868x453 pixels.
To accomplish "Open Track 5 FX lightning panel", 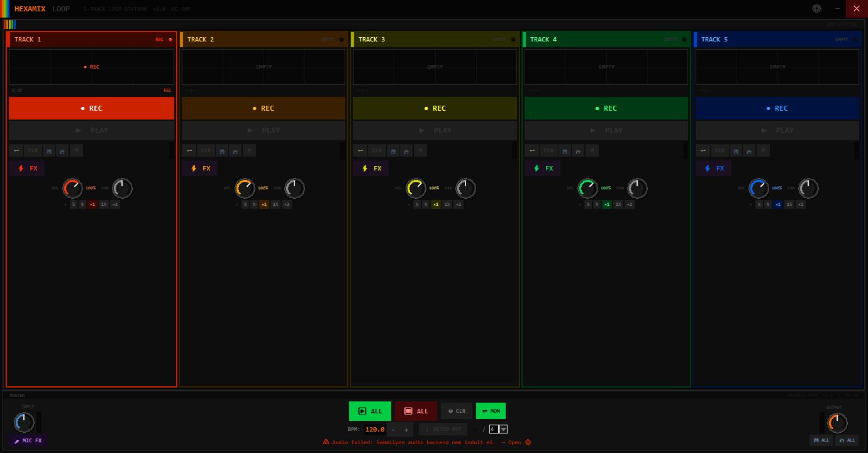I will (x=714, y=169).
